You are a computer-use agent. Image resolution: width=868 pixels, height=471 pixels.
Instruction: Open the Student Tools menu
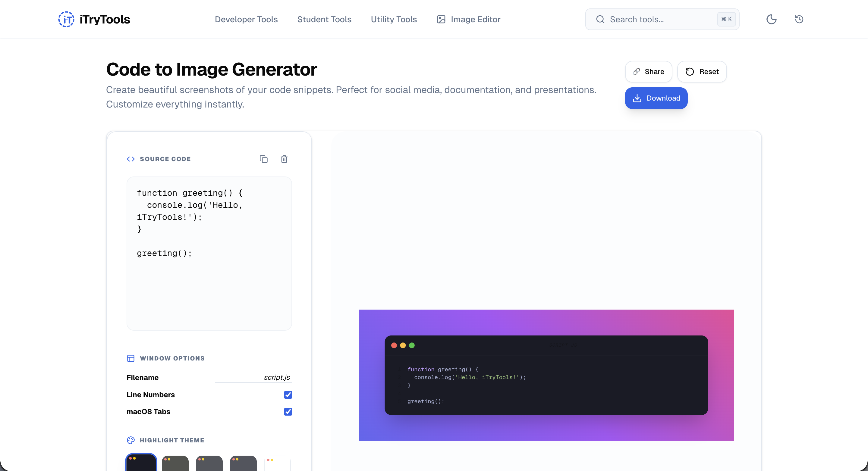324,19
